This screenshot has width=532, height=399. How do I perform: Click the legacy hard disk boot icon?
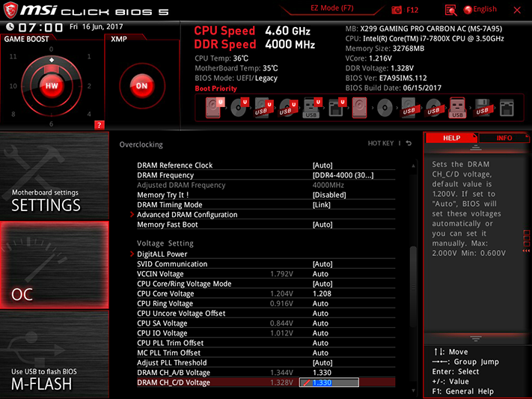click(x=359, y=108)
